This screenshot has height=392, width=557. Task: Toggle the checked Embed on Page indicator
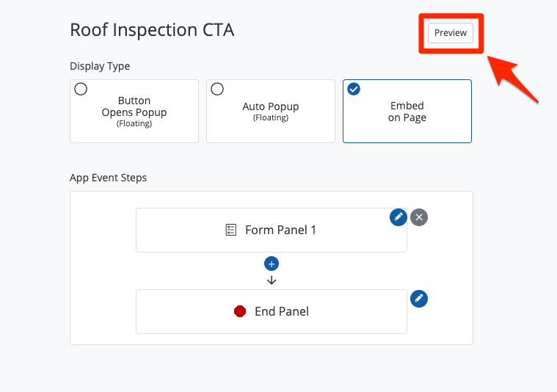[354, 89]
